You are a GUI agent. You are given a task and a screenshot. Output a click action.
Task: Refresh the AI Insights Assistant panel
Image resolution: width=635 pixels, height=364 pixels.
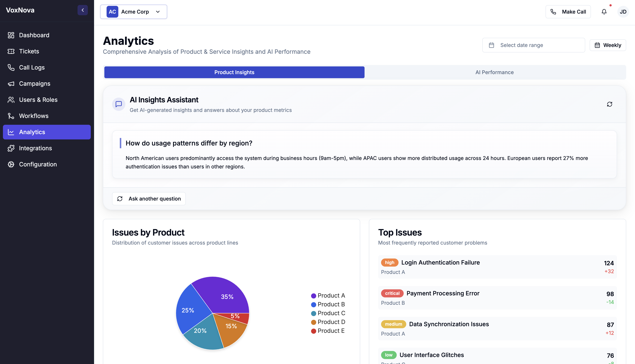[609, 104]
